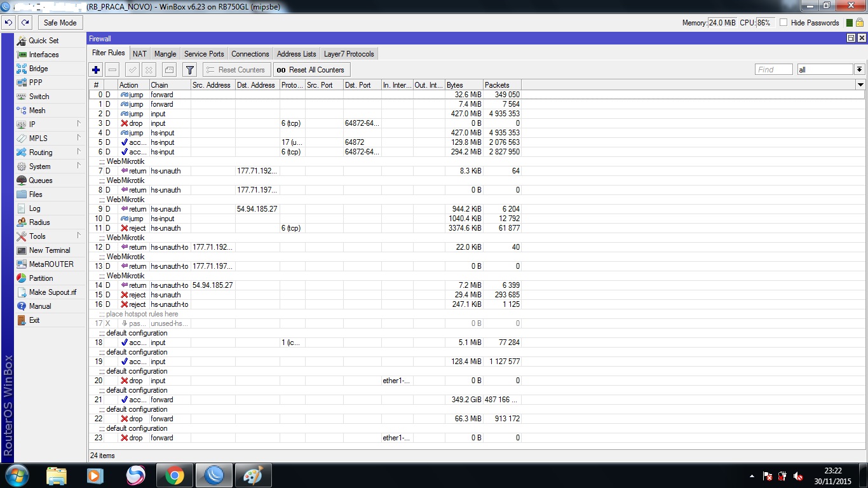Open the router Log
The image size is (868, 488).
(50, 208)
